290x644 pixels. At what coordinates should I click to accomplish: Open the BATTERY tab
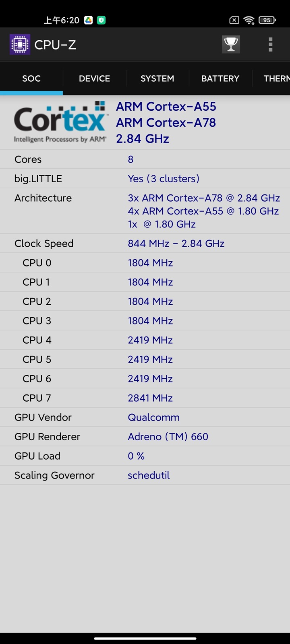220,78
